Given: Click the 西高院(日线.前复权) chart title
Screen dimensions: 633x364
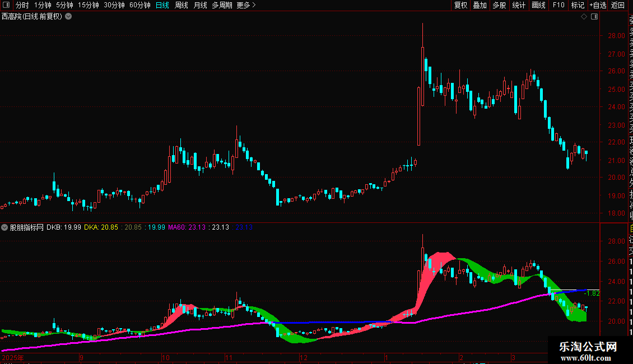Looking at the screenshot, I should tap(32, 17).
